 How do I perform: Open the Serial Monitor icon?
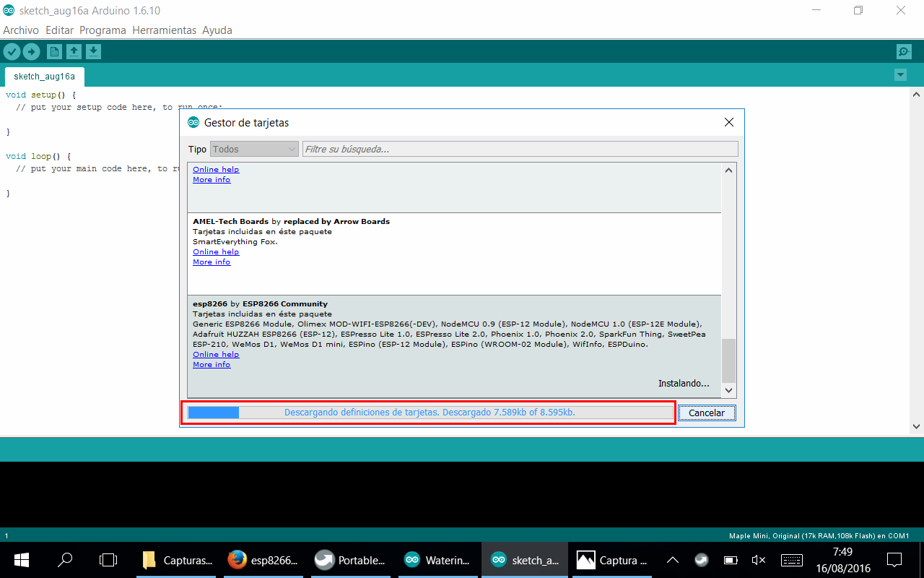coord(903,51)
